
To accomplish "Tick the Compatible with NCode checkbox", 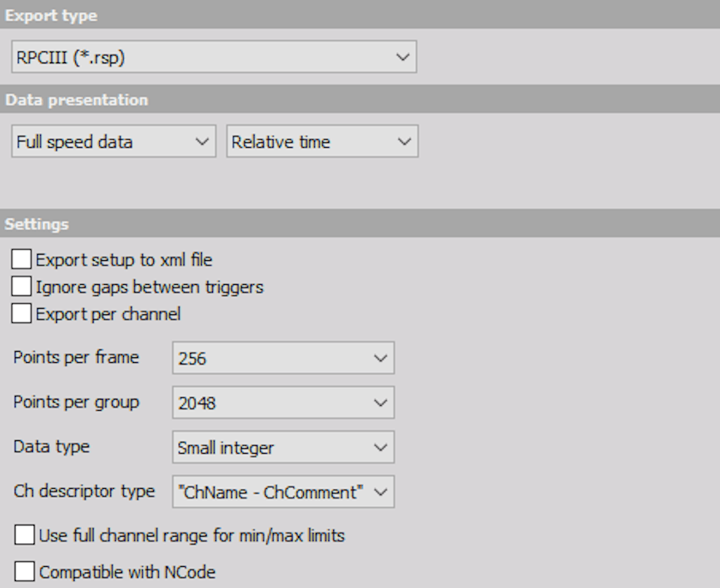I will [25, 572].
